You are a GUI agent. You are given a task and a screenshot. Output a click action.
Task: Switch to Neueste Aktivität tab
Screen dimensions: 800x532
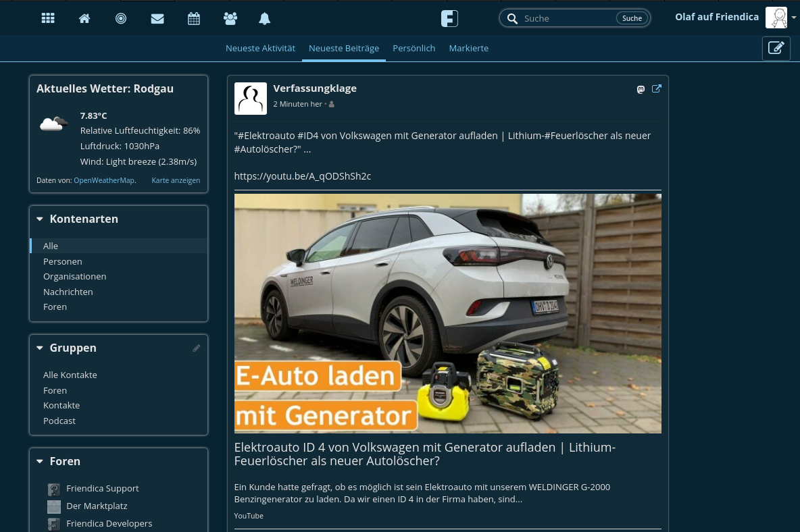[260, 48]
